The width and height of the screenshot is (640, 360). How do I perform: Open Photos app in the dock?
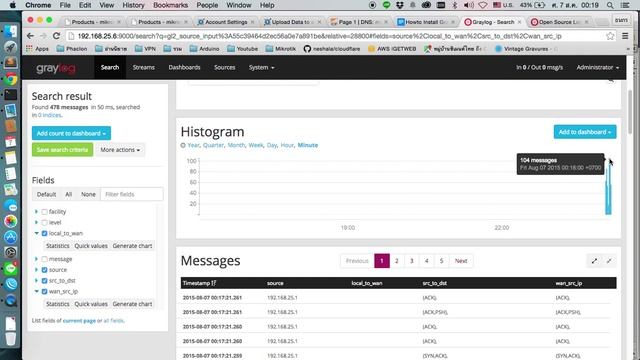[x=11, y=221]
